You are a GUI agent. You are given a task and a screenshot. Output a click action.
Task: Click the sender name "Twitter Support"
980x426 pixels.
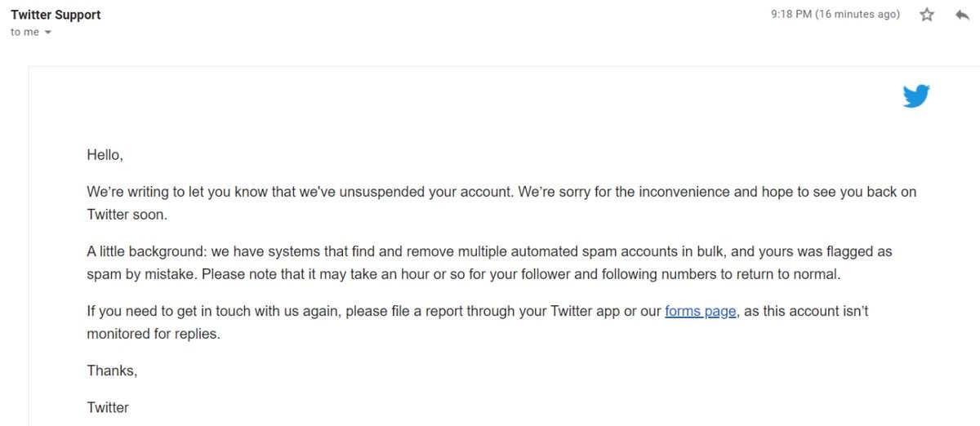(56, 15)
